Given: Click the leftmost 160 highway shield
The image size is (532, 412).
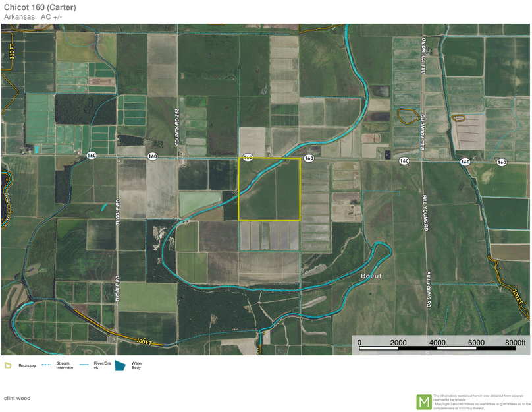Looking at the screenshot, I should 92,156.
